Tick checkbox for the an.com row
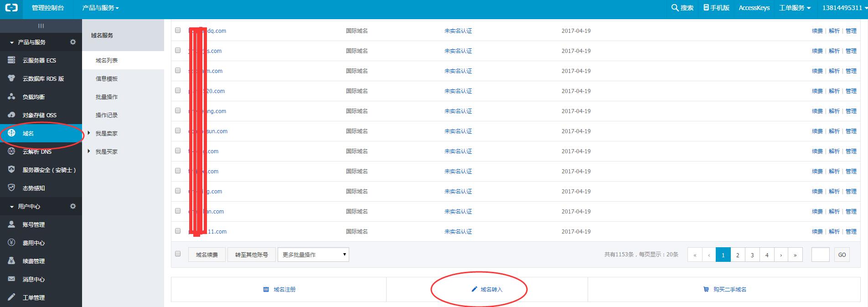This screenshot has height=307, width=868. [x=178, y=211]
